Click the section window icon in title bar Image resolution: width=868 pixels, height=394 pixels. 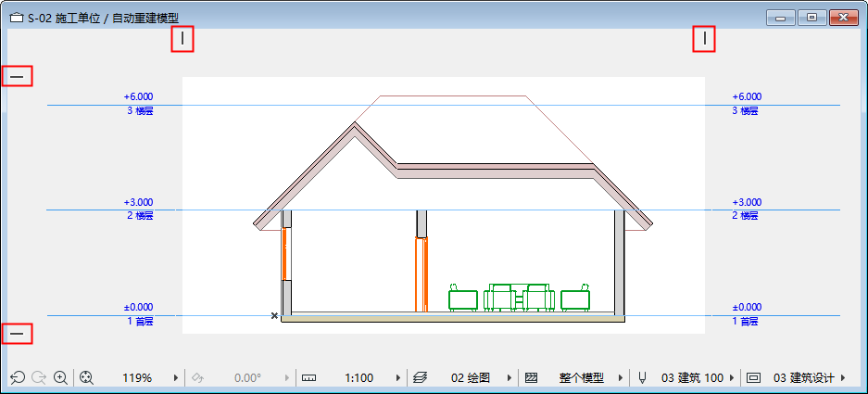click(x=17, y=19)
